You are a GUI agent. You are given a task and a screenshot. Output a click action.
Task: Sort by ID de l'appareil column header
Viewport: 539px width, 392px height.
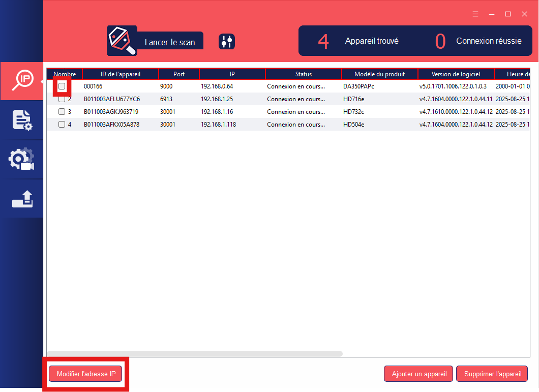[x=121, y=74]
